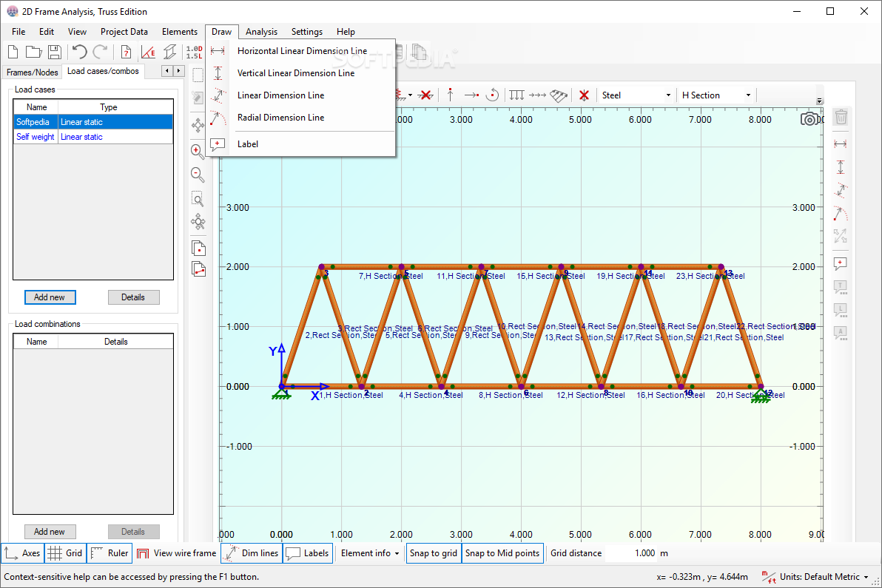
Task: Choose Vertical Linear Dimension Line
Action: point(301,73)
